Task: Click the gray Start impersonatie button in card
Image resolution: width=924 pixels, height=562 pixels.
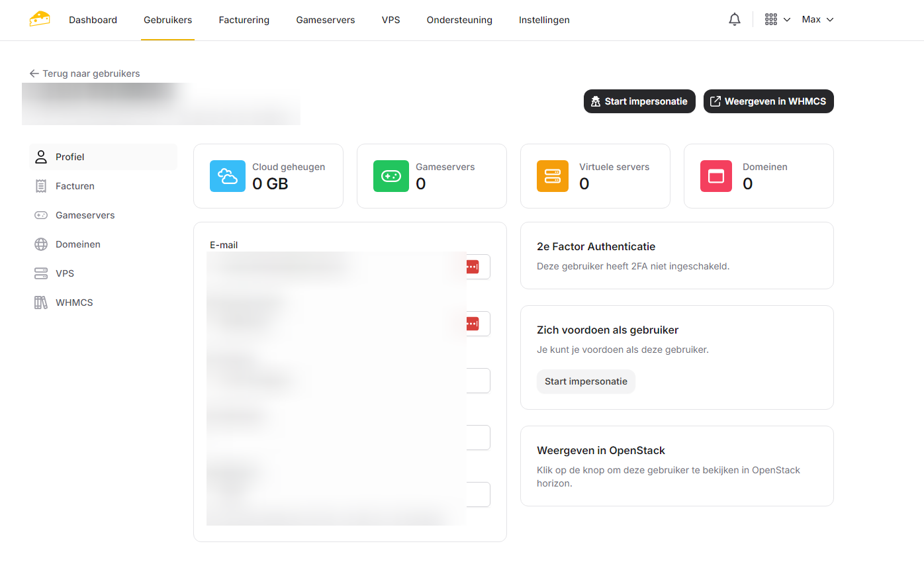Action: point(586,381)
